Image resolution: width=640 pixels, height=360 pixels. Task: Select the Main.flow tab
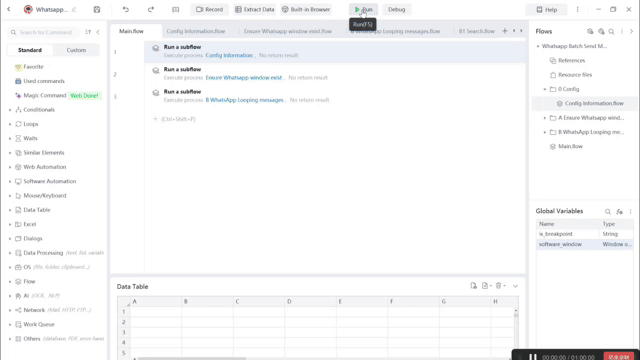tap(131, 31)
